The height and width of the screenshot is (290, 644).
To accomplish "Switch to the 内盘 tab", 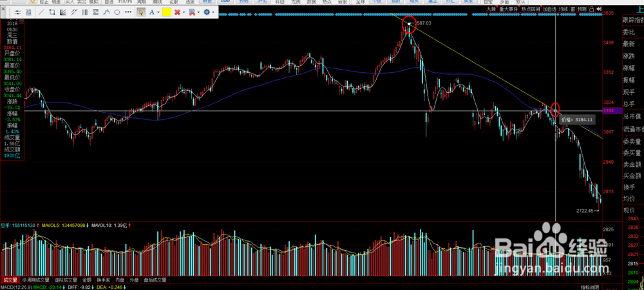I will coord(120,280).
